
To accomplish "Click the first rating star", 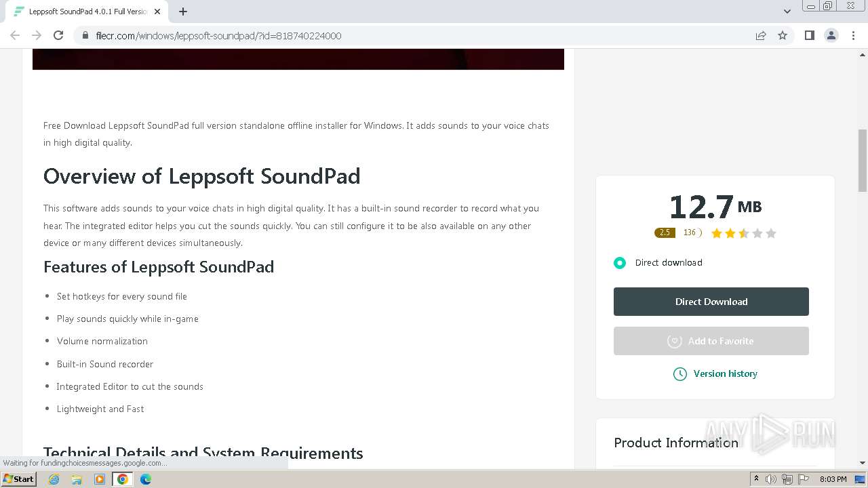I will pyautogui.click(x=717, y=233).
